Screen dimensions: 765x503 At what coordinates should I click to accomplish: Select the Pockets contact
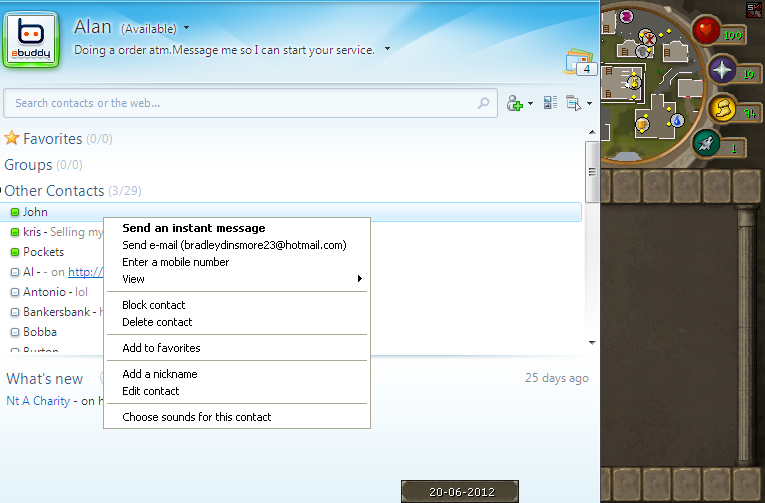[x=43, y=252]
